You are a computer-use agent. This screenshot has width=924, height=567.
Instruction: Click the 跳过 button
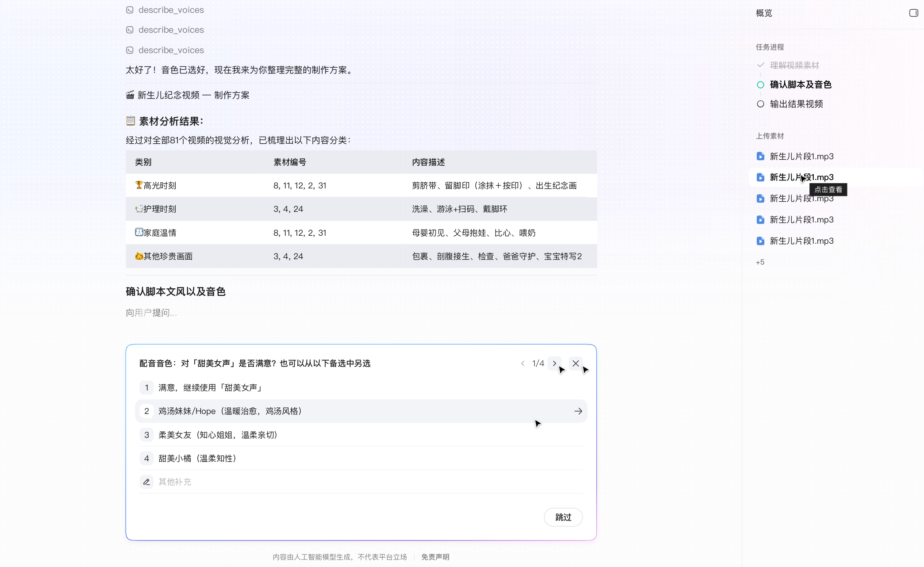(x=563, y=517)
